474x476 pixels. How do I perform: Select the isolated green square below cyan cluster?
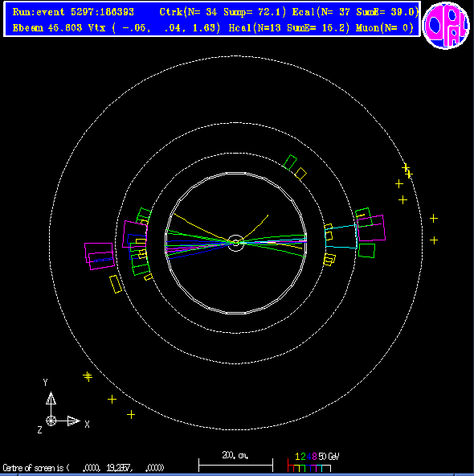[x=366, y=251]
